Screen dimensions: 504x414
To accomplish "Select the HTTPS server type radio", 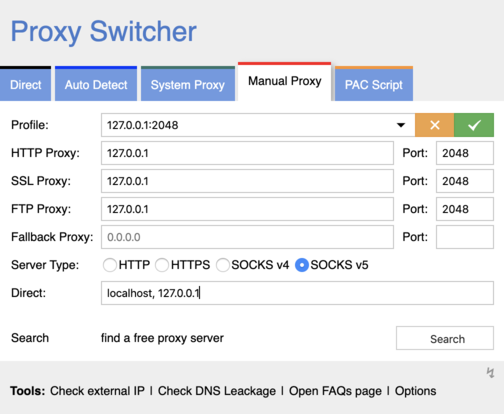I will tap(162, 265).
